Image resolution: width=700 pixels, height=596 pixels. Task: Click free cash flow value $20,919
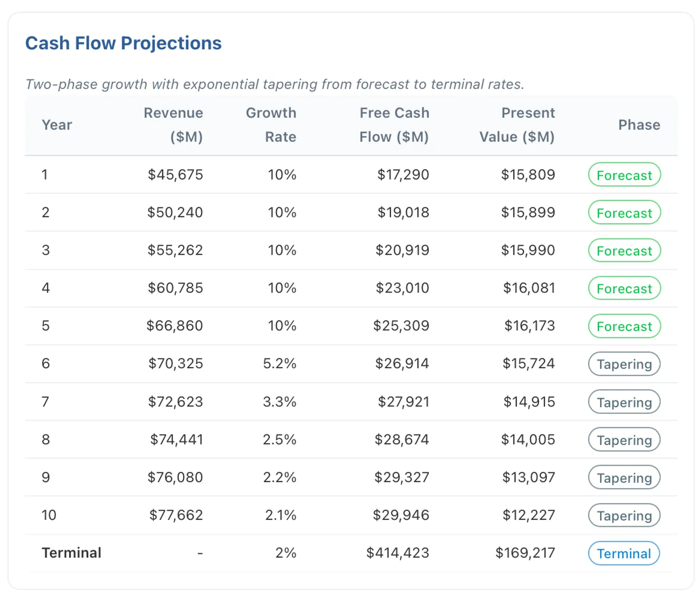pyautogui.click(x=402, y=250)
